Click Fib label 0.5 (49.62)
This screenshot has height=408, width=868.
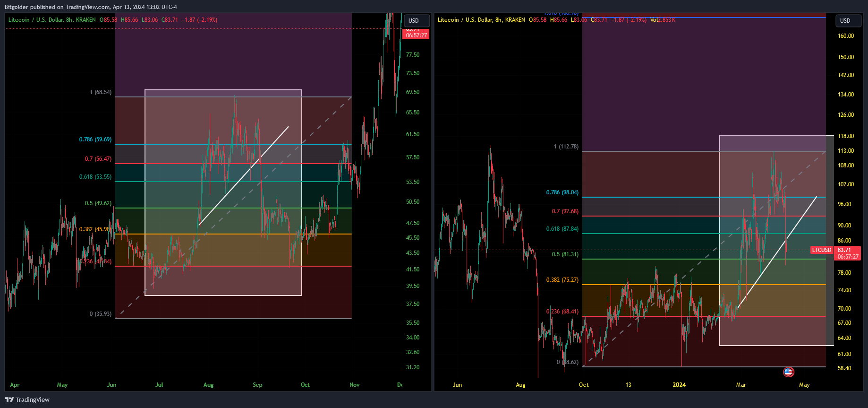tap(98, 203)
